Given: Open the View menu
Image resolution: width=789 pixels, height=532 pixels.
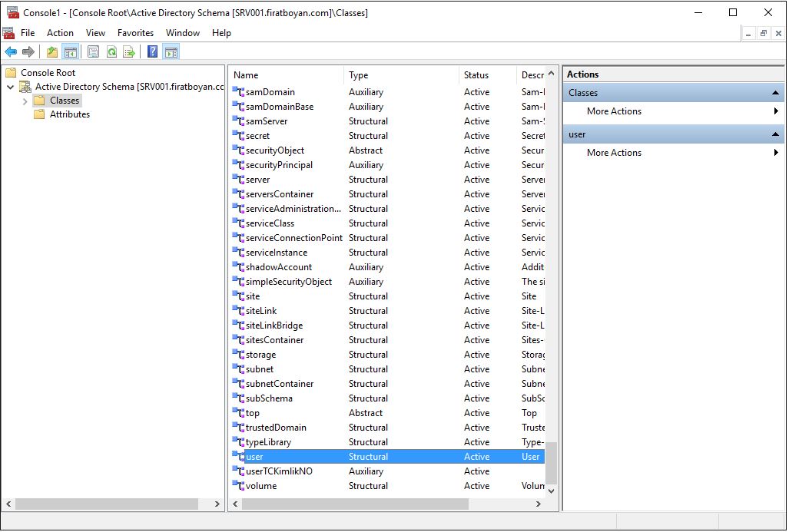Looking at the screenshot, I should 95,33.
